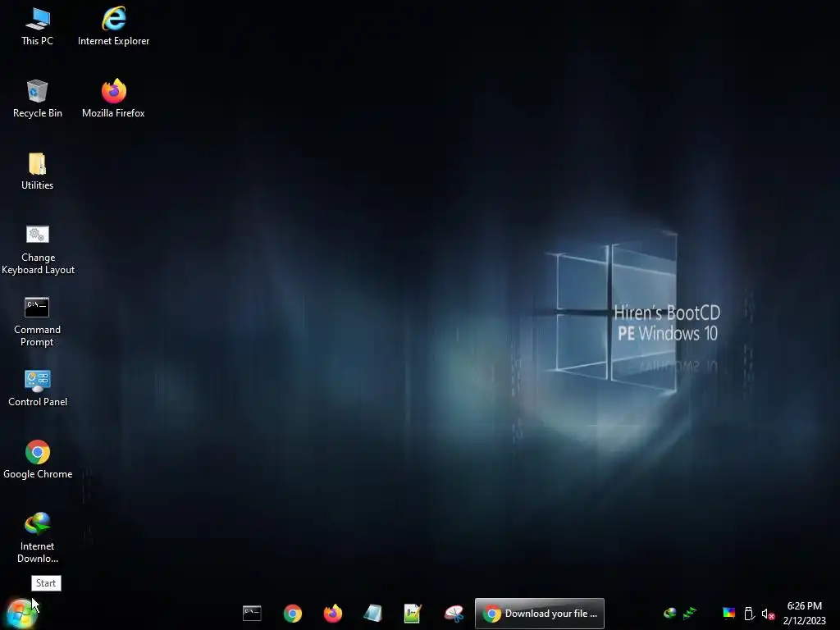Select the Recycle Bin icon
This screenshot has height=630, width=840.
pos(38,99)
